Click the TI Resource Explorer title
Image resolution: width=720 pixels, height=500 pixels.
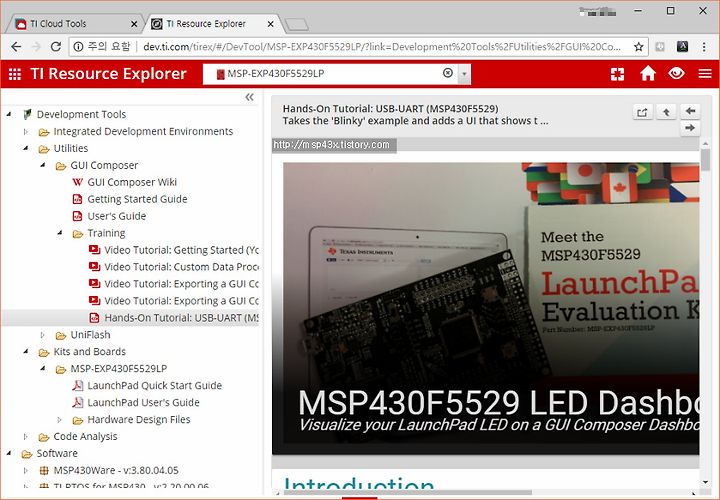point(108,73)
